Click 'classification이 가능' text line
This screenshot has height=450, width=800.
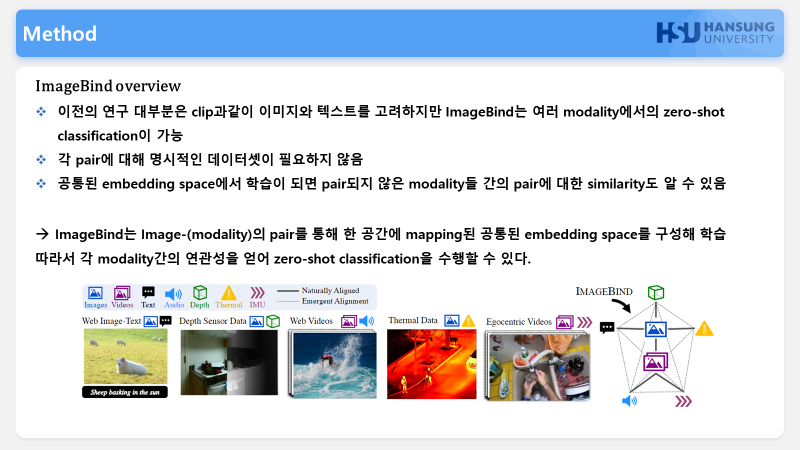point(120,136)
